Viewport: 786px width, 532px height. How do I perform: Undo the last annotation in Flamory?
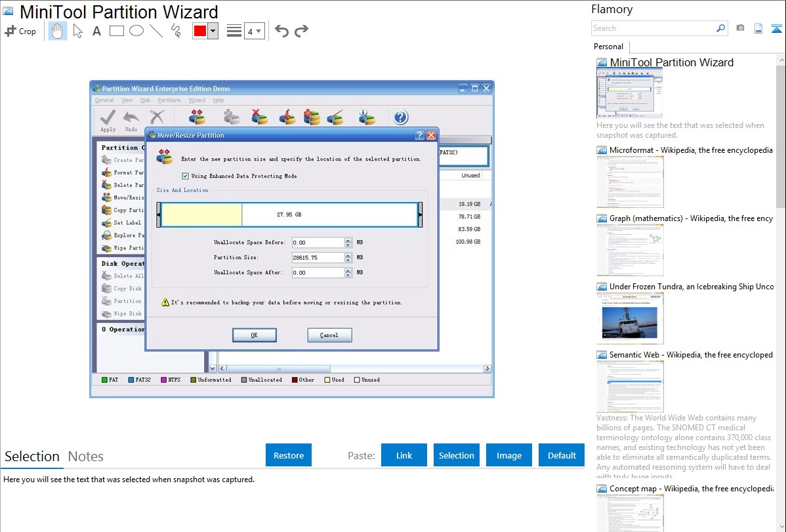click(281, 31)
